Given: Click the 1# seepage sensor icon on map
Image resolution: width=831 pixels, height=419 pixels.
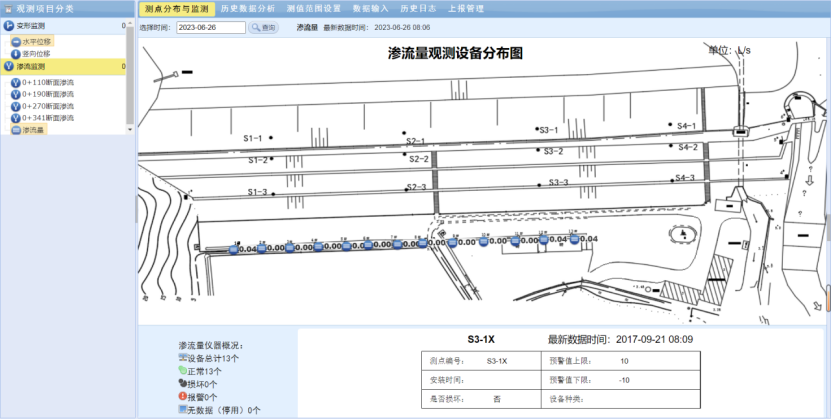Looking at the screenshot, I should click(x=234, y=248).
